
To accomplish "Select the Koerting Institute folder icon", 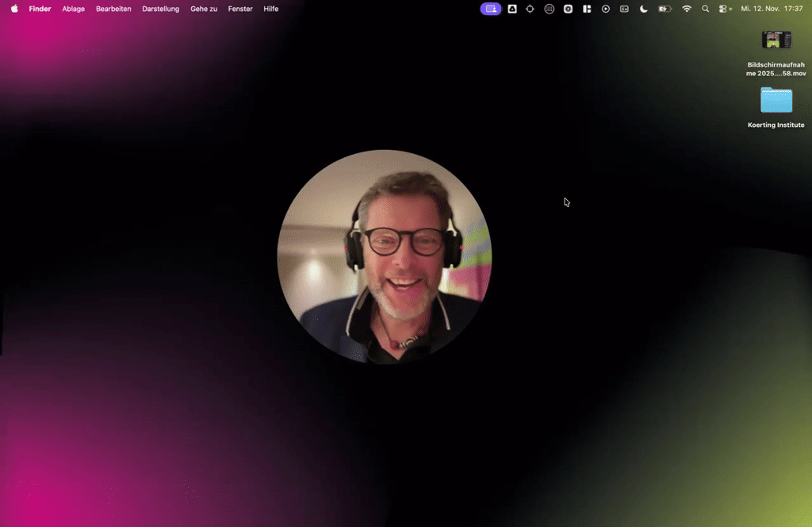I will coord(776,100).
